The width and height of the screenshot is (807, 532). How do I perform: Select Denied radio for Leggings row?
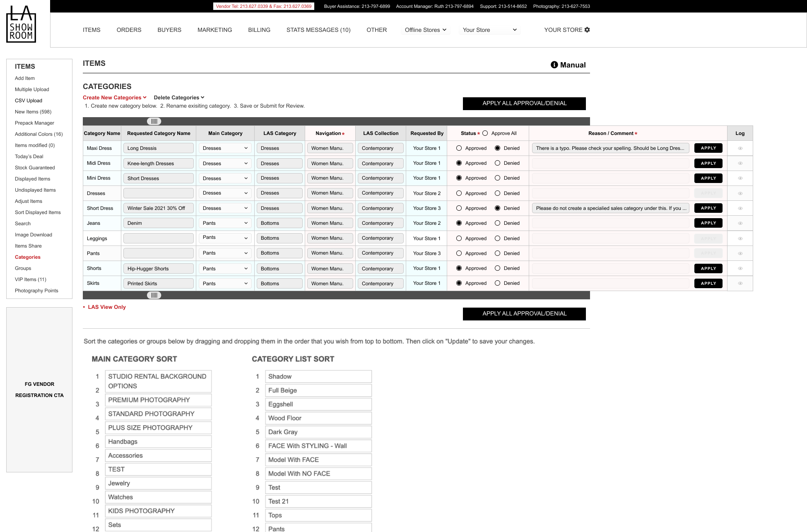[x=497, y=238]
